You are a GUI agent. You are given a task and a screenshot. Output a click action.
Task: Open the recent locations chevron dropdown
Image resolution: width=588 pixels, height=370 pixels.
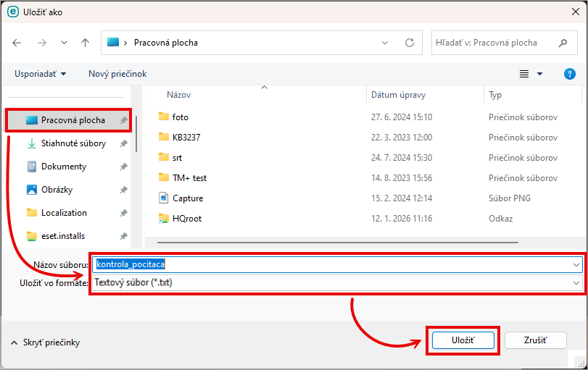pos(64,43)
